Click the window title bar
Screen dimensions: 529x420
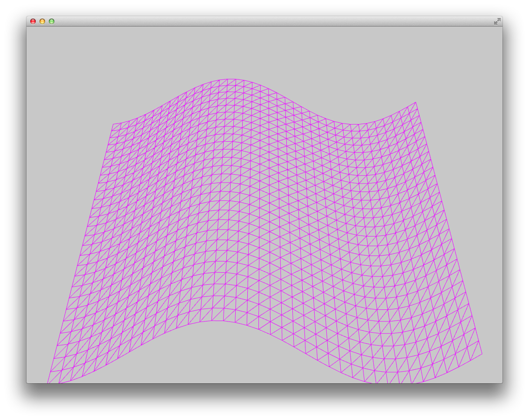coord(260,21)
